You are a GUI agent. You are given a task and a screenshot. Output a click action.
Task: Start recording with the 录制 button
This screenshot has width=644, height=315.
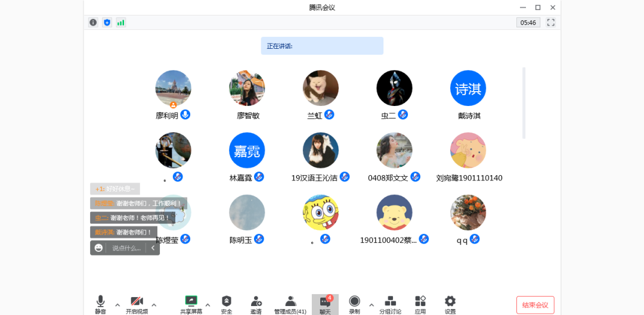click(354, 304)
